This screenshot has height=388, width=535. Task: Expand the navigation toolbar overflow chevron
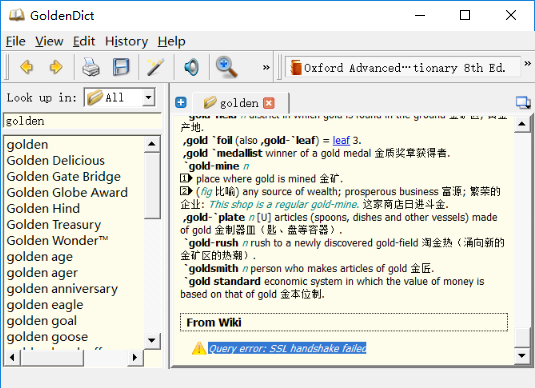tap(266, 67)
